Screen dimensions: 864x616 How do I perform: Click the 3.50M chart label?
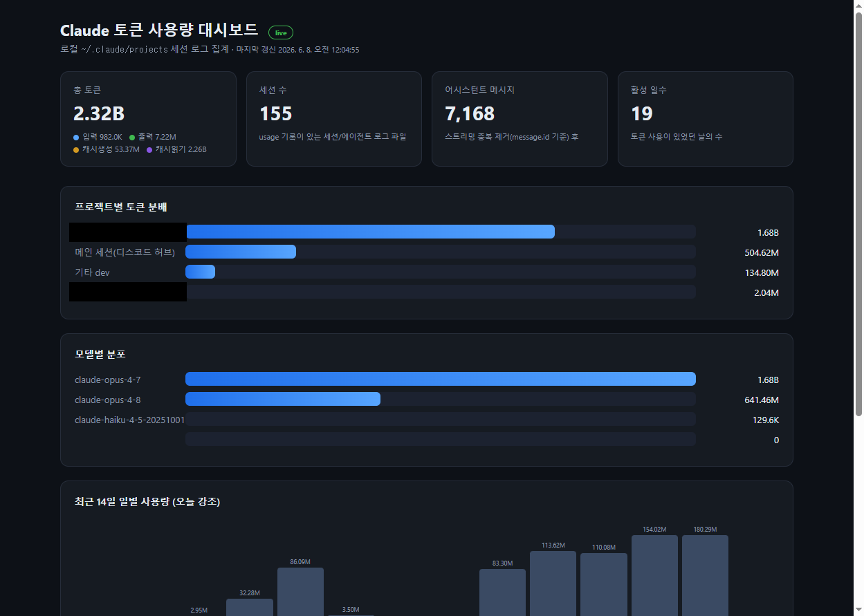tap(351, 609)
